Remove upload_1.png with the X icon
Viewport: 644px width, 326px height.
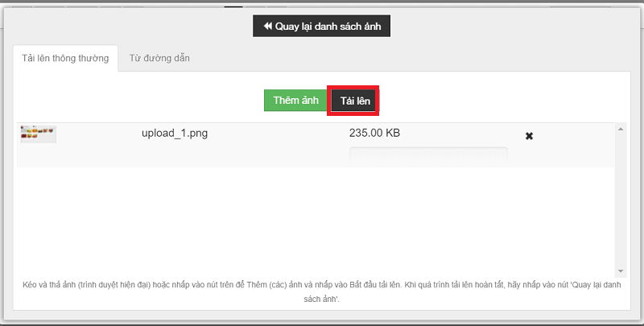[x=529, y=136]
